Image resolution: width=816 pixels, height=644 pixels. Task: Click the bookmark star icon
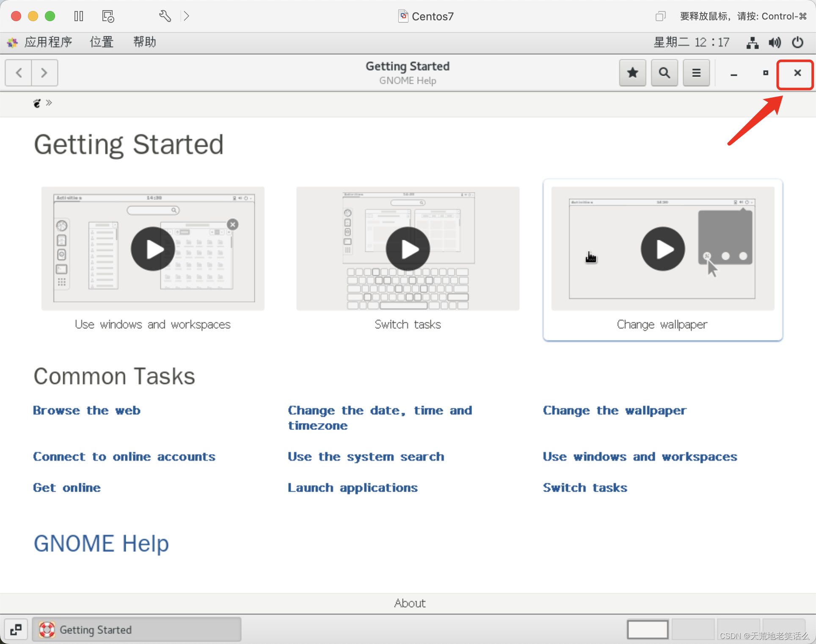632,73
